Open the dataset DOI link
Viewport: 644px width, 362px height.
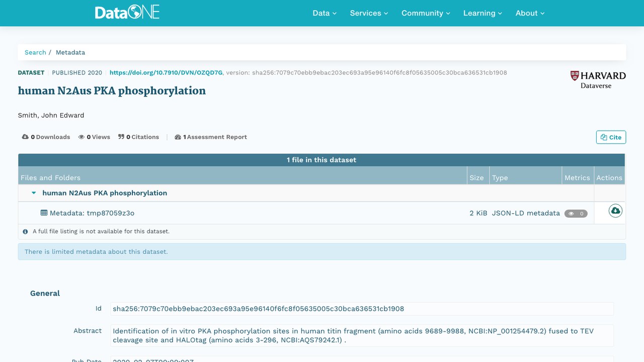tap(166, 72)
